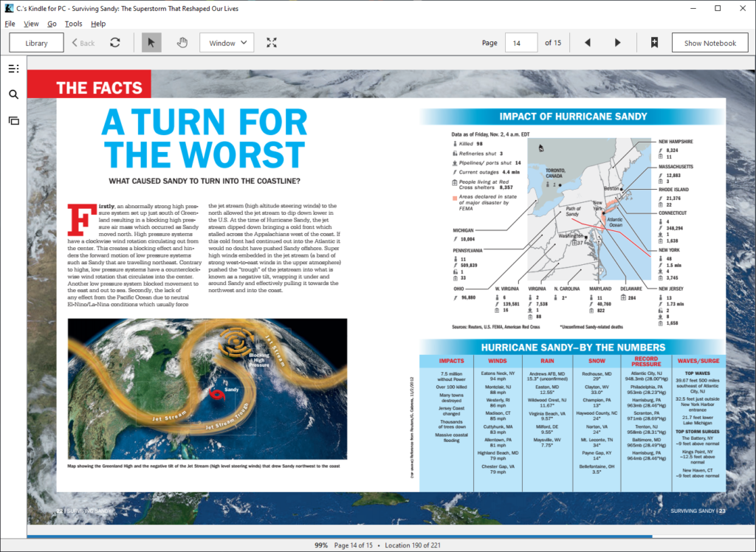Maximize the Kindle window
The height and width of the screenshot is (552, 756).
pos(718,8)
